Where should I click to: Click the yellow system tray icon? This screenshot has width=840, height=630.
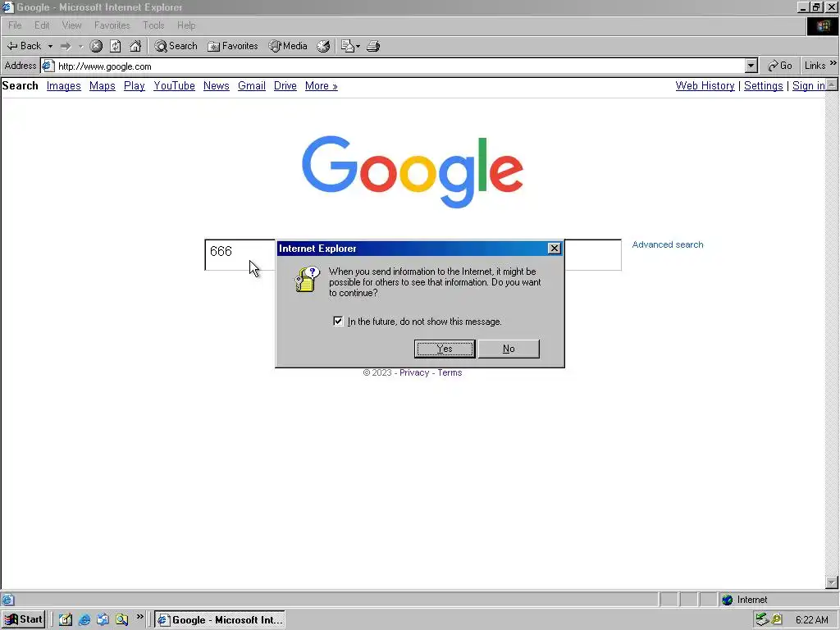[776, 620]
